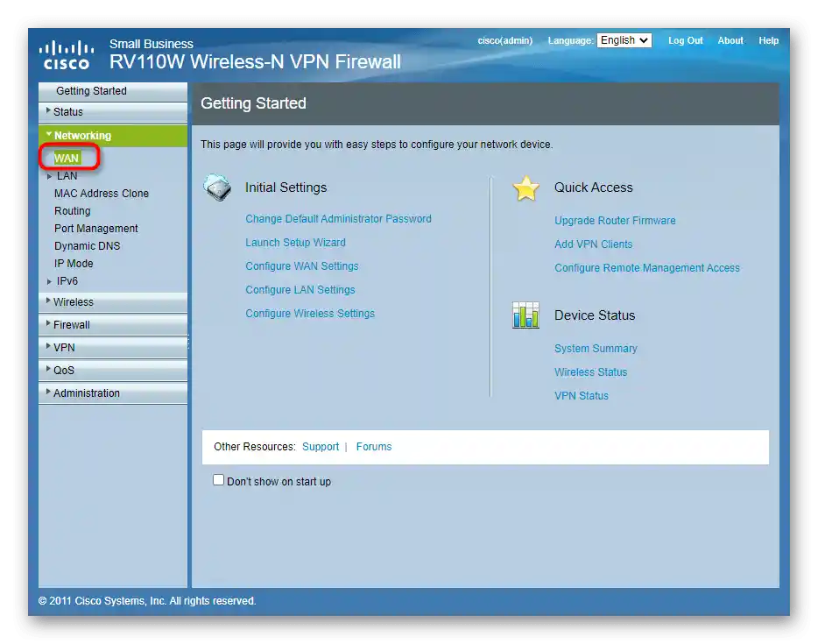The width and height of the screenshot is (818, 644).
Task: Expand the Wireless menu section
Action: [113, 302]
